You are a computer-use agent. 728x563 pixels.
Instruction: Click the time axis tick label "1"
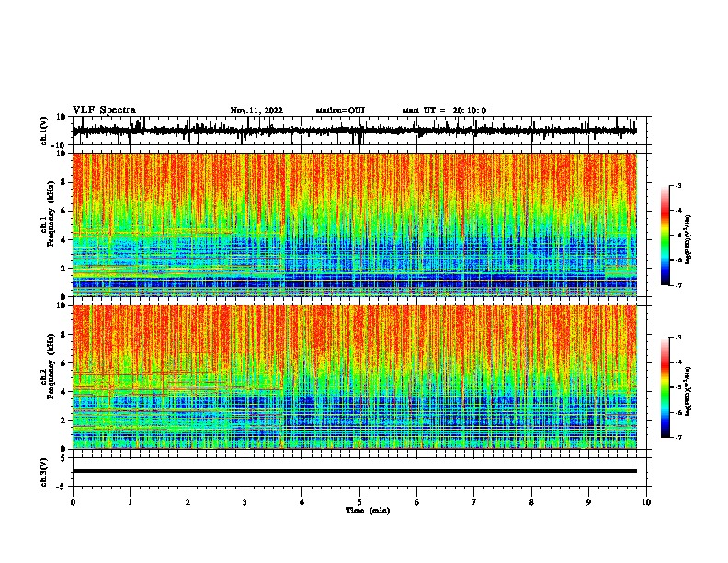pos(130,502)
